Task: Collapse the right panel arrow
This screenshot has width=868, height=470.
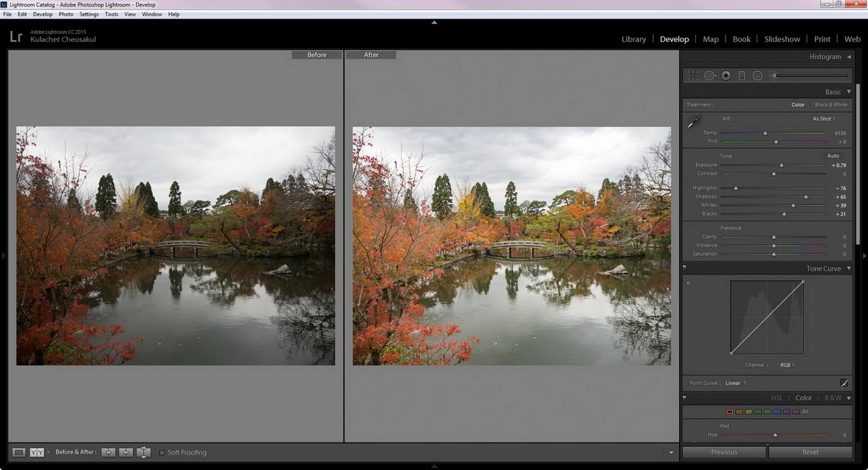Action: [864, 256]
